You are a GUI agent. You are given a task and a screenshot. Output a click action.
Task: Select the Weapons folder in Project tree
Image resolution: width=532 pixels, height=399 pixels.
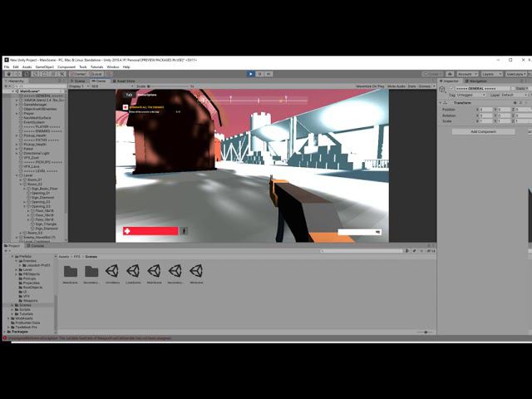coord(30,301)
